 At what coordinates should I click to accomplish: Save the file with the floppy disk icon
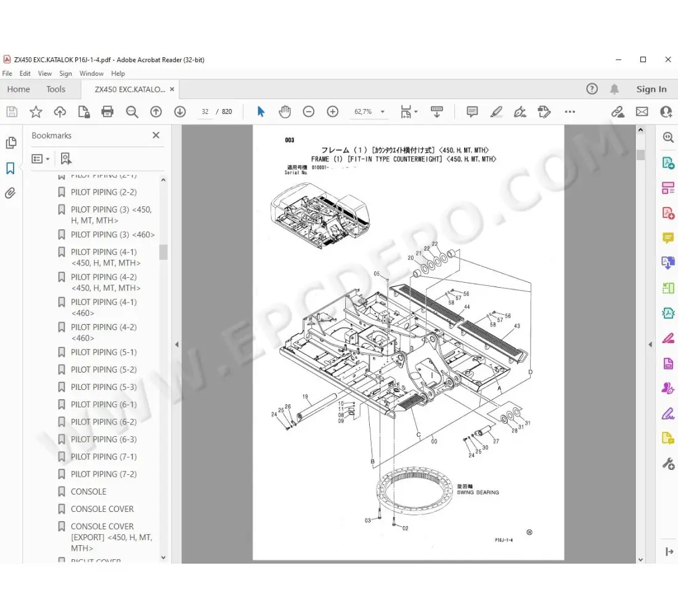12,112
